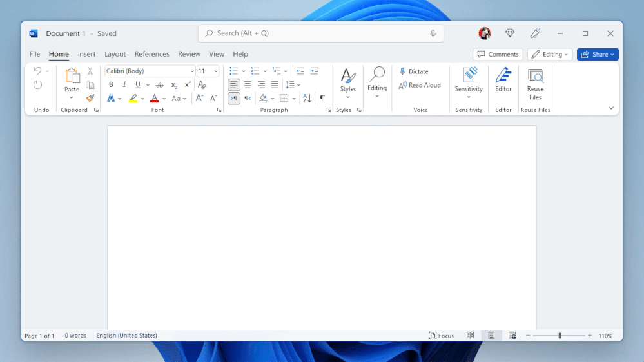Open the user account profile picture

pyautogui.click(x=485, y=33)
